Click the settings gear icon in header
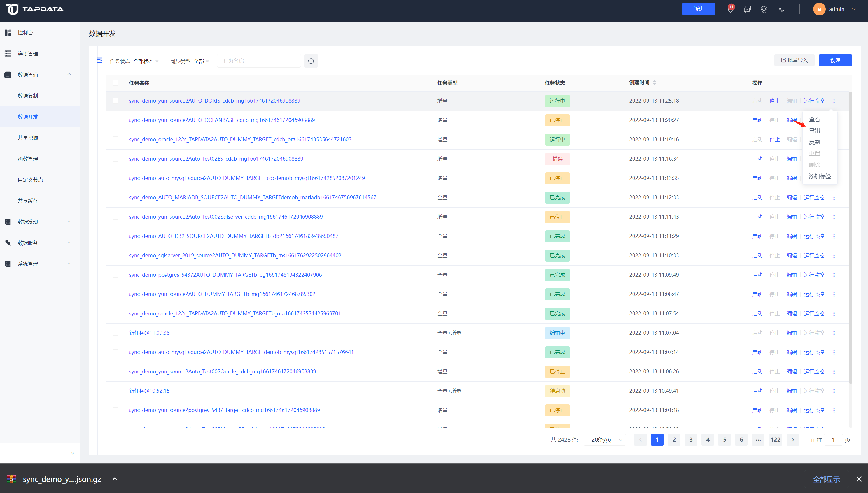The width and height of the screenshot is (868, 493). (x=764, y=10)
